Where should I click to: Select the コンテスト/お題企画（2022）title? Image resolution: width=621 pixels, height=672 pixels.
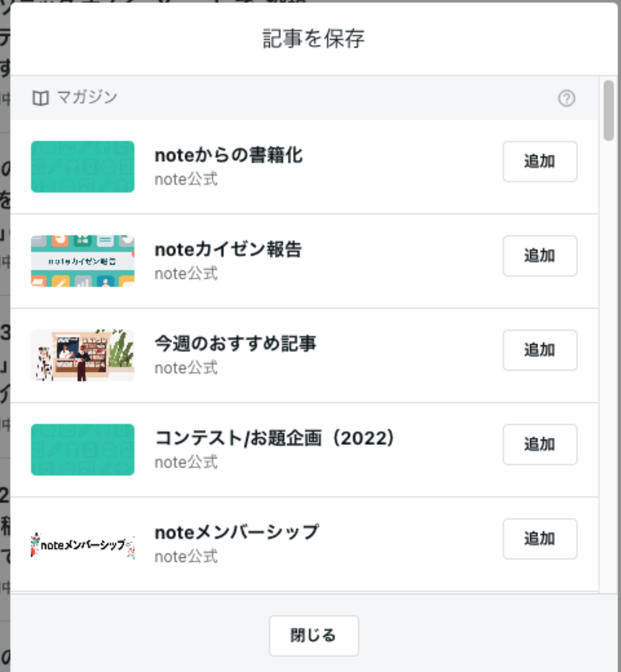[x=274, y=438]
